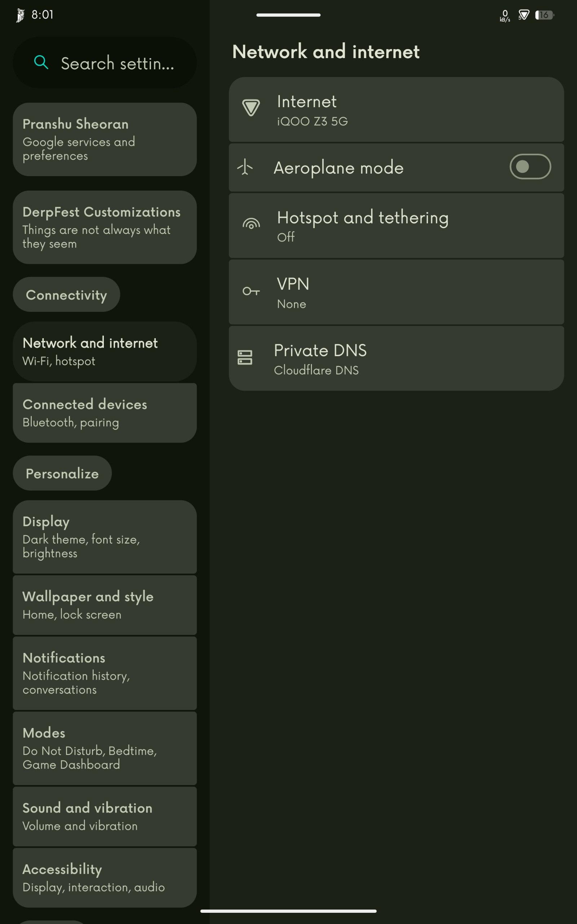The width and height of the screenshot is (577, 924).
Task: Open Private DNS Cloudflare setting
Action: point(396,358)
